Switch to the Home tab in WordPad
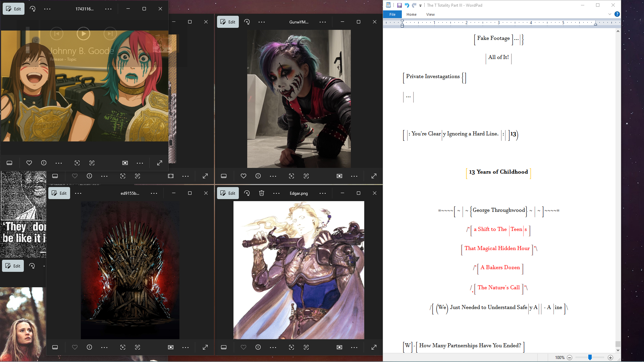This screenshot has width=644, height=362. (x=412, y=14)
